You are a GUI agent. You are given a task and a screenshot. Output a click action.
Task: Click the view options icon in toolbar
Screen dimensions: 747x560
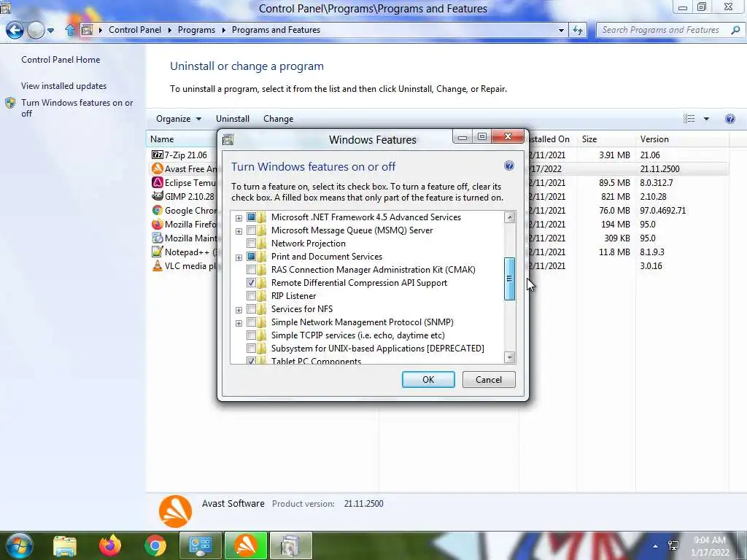click(689, 119)
